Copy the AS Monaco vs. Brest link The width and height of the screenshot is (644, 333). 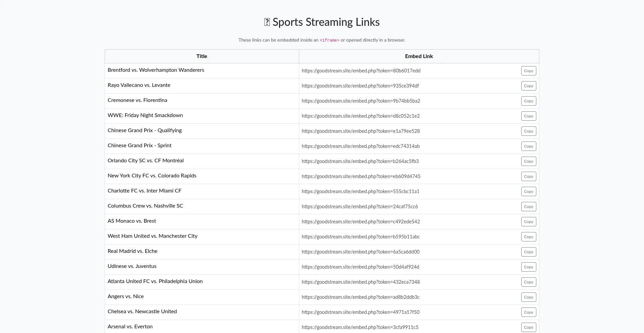529,222
